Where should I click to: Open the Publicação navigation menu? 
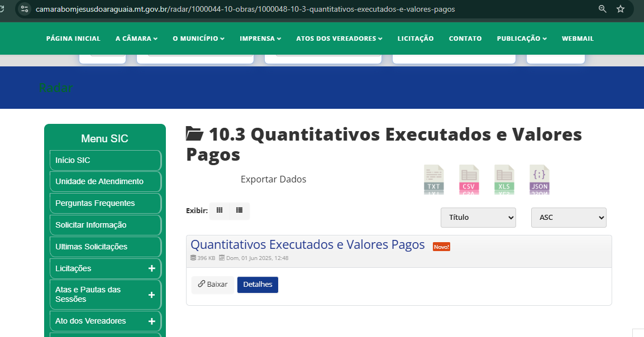[521, 38]
